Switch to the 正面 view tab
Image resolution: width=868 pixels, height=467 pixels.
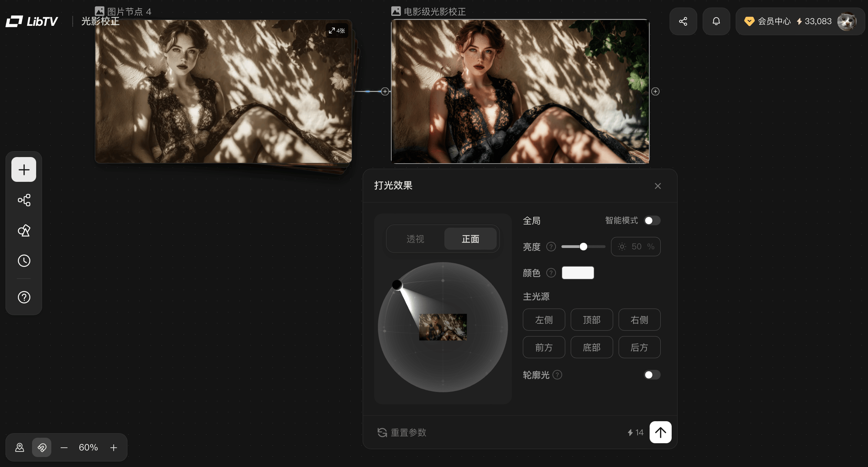471,239
